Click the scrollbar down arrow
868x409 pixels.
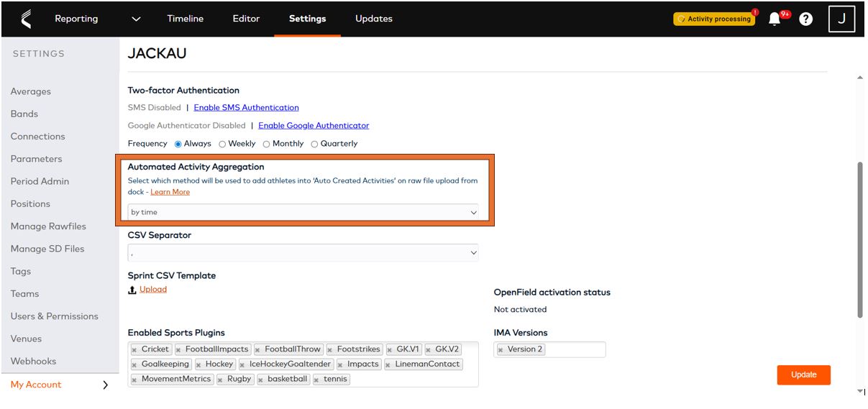(860, 392)
